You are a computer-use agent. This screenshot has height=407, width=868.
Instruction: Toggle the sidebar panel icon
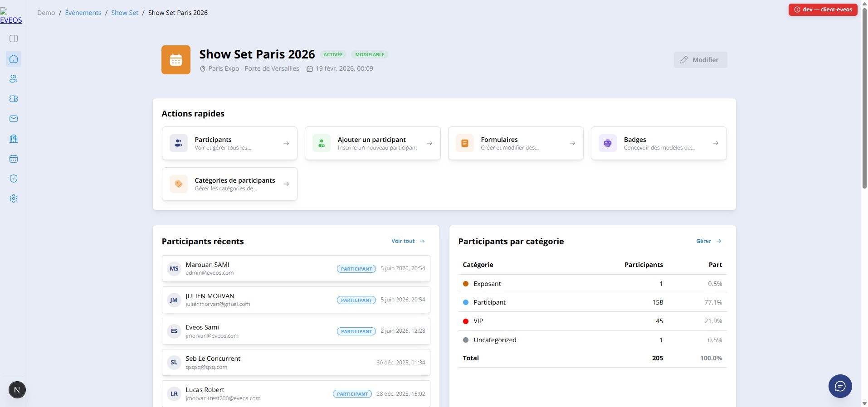point(14,39)
